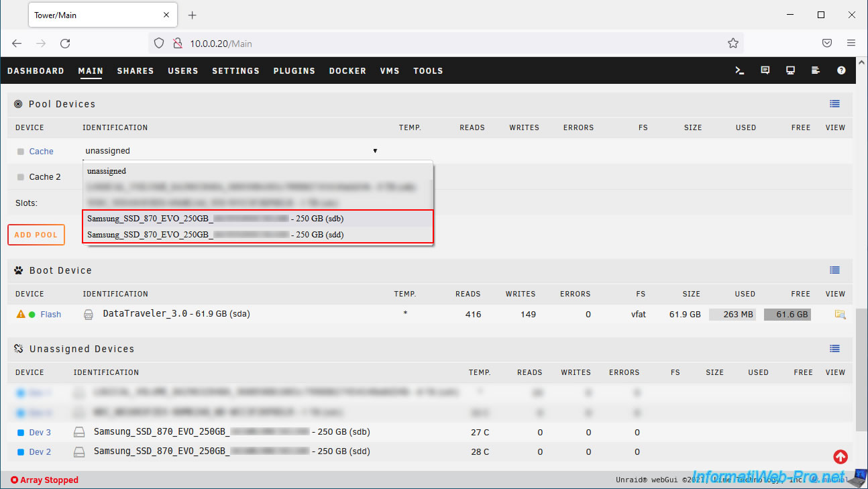This screenshot has height=489, width=868.
Task: Click the Flash green status indicator
Action: 32,314
